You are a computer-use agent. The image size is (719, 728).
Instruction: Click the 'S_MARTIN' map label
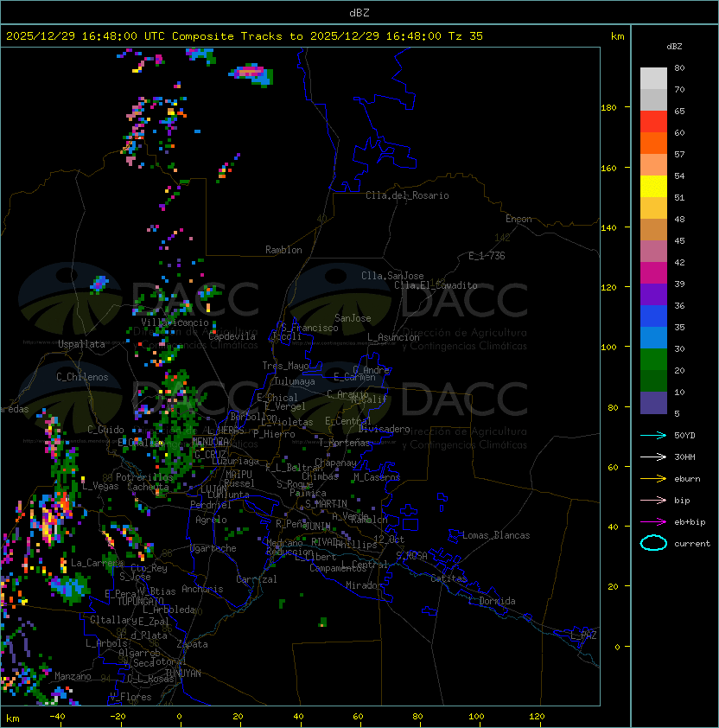[x=326, y=504]
